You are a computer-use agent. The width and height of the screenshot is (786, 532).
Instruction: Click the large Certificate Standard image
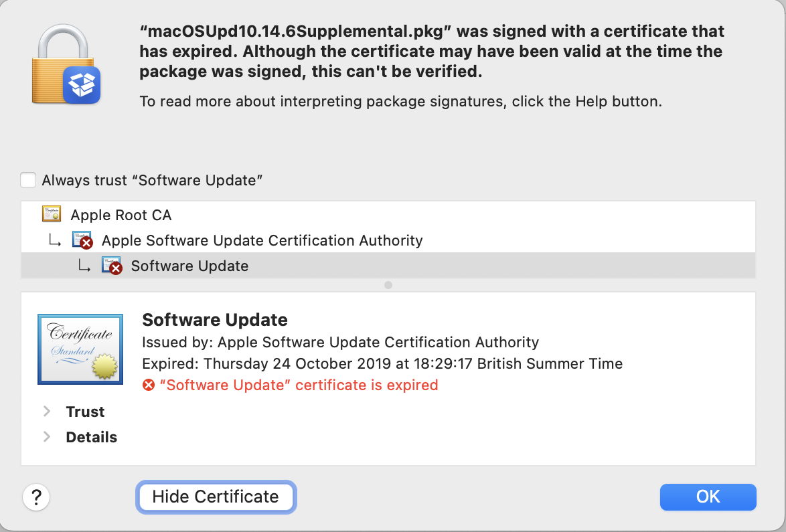80,349
